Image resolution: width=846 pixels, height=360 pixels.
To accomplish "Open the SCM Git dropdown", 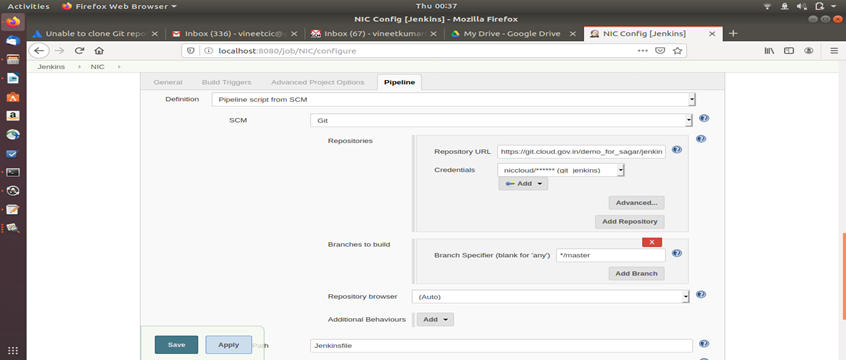I will pos(501,121).
